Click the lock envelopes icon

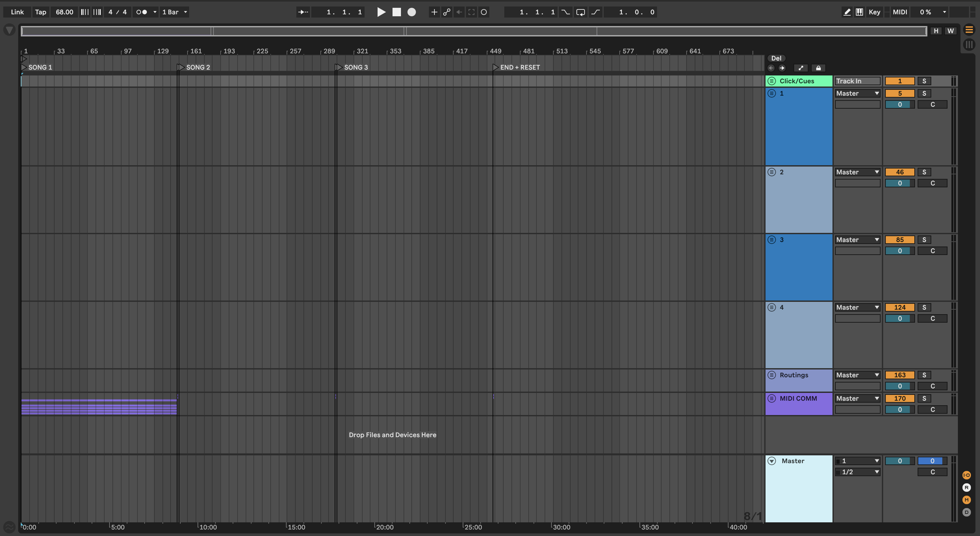818,68
